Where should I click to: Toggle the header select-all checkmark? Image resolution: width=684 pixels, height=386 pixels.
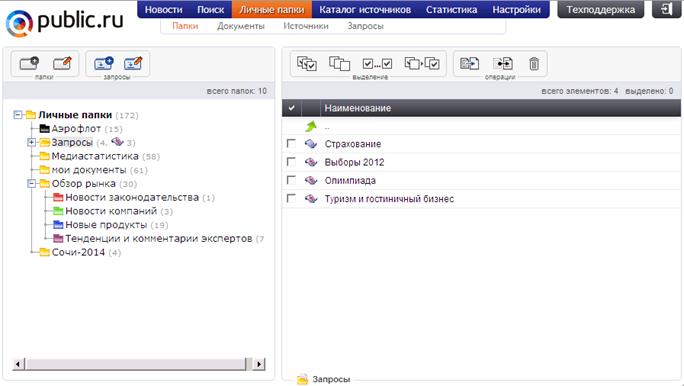point(291,108)
